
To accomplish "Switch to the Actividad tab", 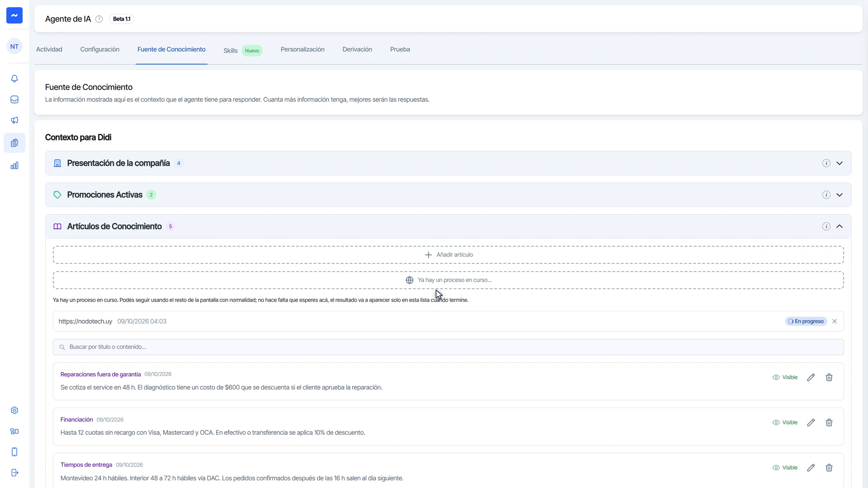I will 49,49.
